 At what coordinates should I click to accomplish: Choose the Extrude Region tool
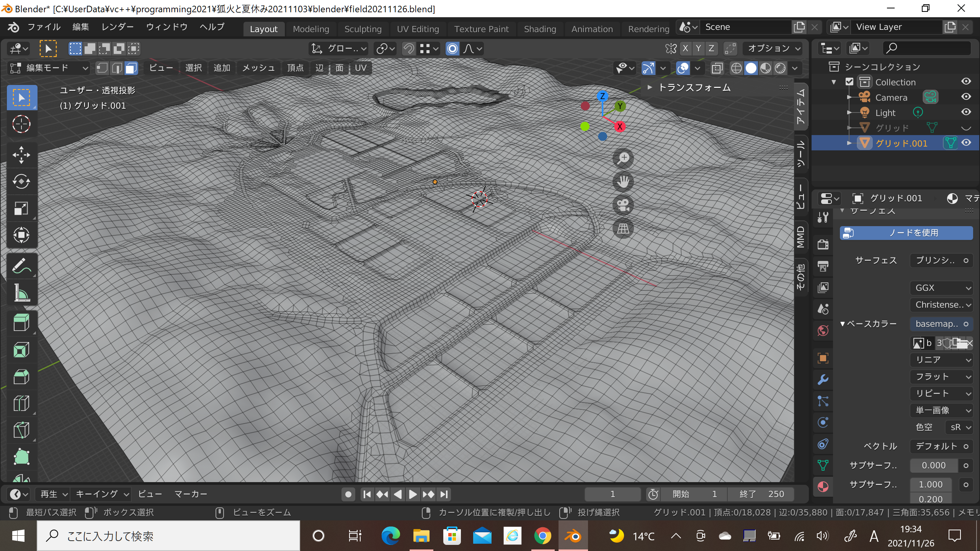tap(21, 323)
